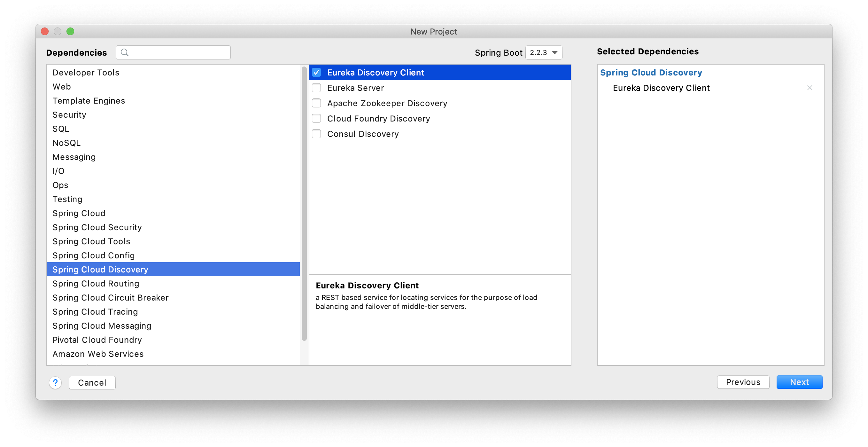Click Spring Cloud Discovery header in Selected Dependencies
The height and width of the screenshot is (447, 868).
click(x=651, y=73)
